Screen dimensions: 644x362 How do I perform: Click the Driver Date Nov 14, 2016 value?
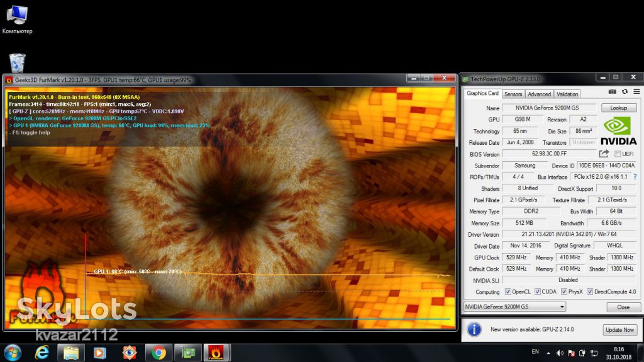pyautogui.click(x=526, y=246)
